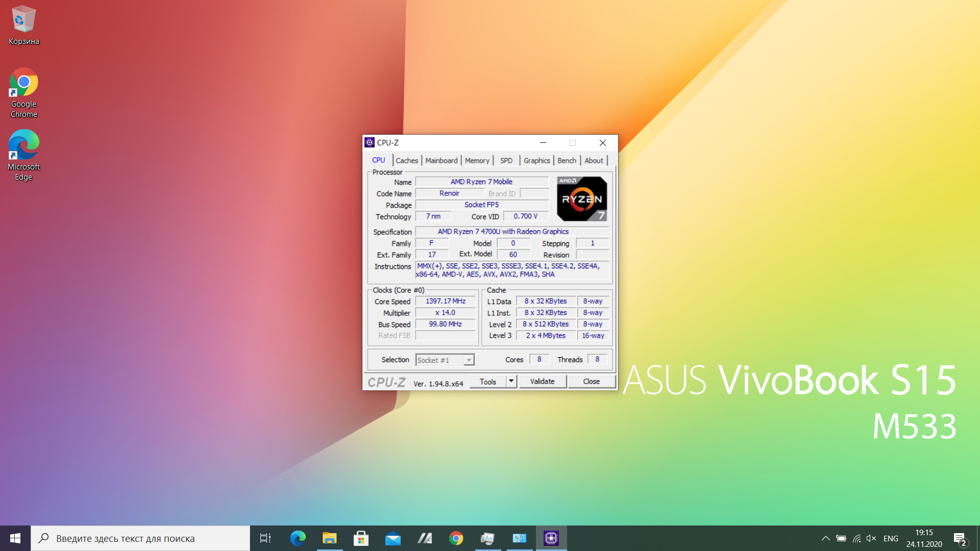Screen dimensions: 980x551
Task: Click the AMD Ryzen 7 logo badge
Action: pyautogui.click(x=582, y=199)
